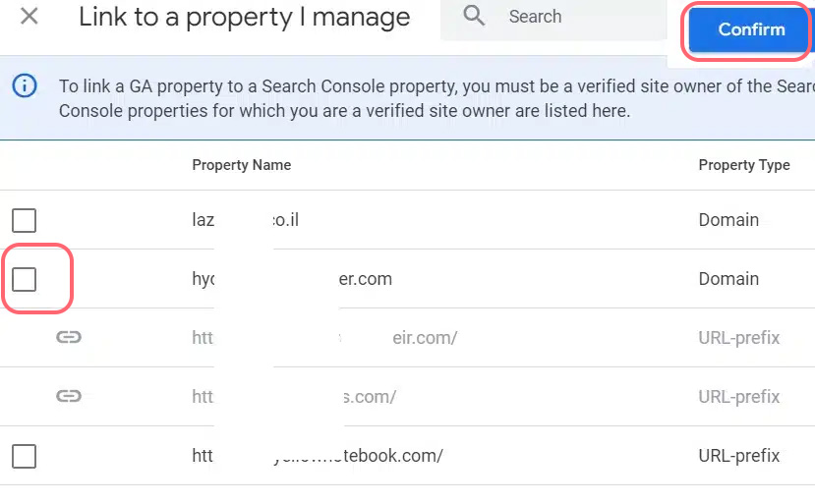Click the info icon in the banner
This screenshot has width=815, height=504.
tap(25, 85)
